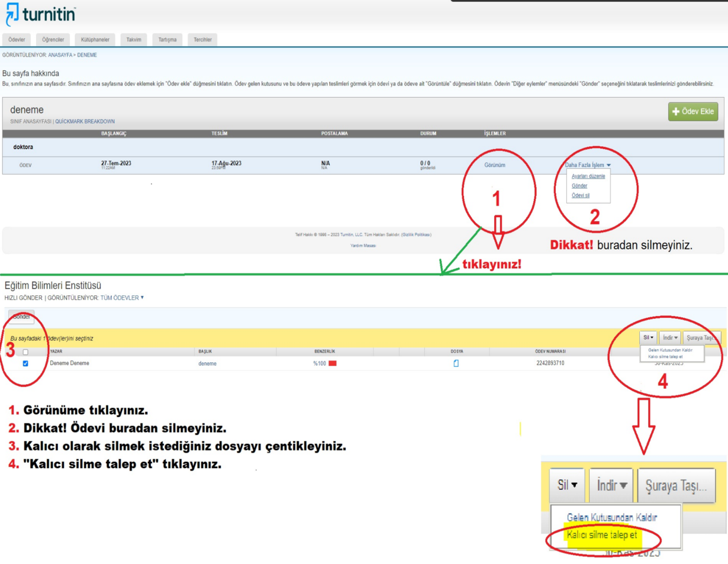Open the Kütüphaneler tab
The image size is (728, 564).
tap(95, 40)
